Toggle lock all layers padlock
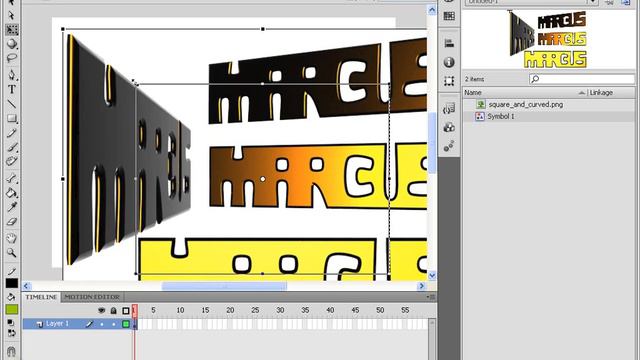 coord(113,311)
